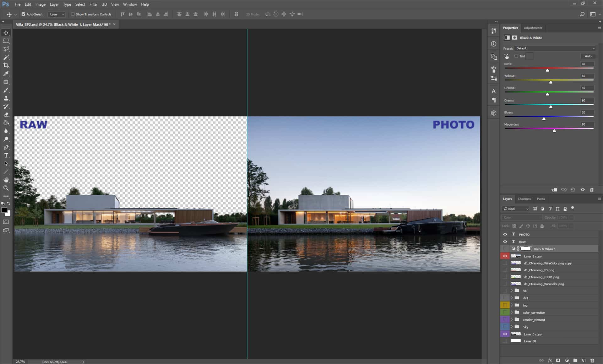The image size is (603, 364).
Task: Add layer mask at Layers panel bottom
Action: click(x=558, y=360)
